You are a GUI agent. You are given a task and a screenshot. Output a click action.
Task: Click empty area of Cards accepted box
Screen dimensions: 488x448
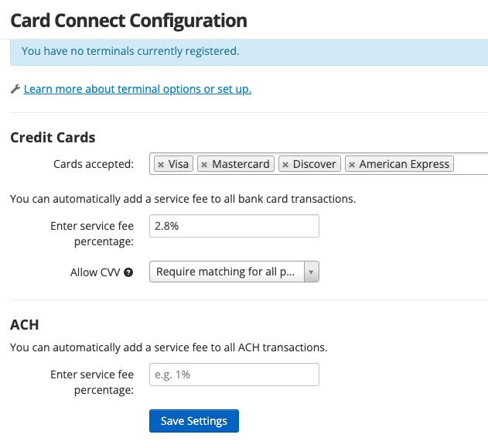470,164
